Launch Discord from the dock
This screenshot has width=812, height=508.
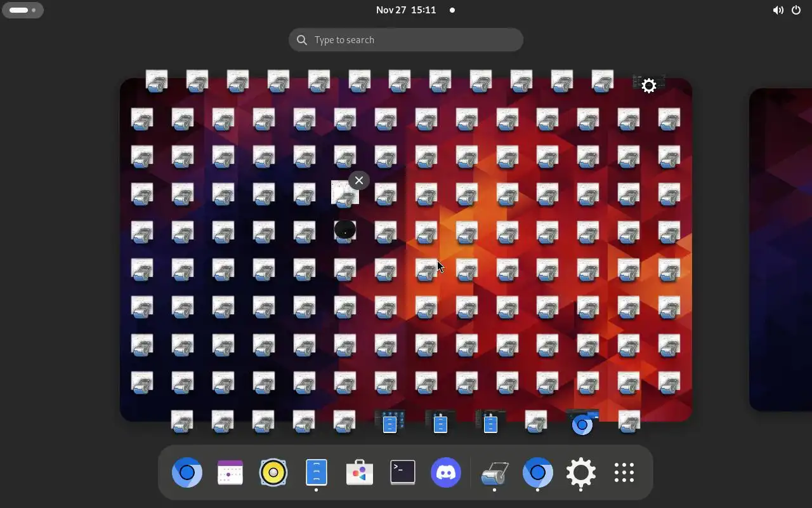pos(446,472)
